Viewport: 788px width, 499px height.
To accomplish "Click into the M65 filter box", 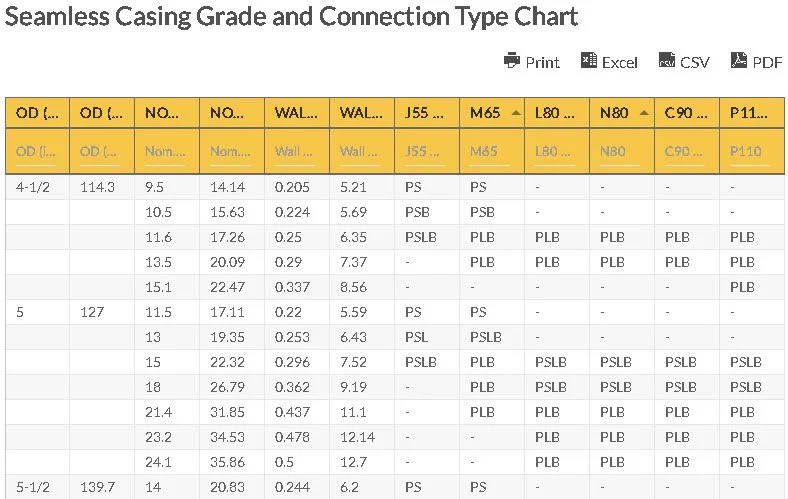I will [491, 152].
